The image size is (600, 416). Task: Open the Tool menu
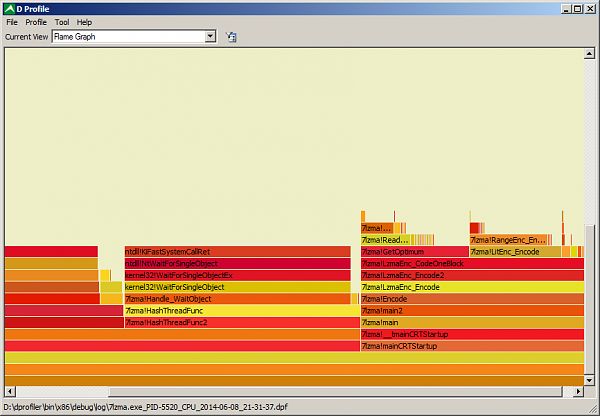click(62, 23)
